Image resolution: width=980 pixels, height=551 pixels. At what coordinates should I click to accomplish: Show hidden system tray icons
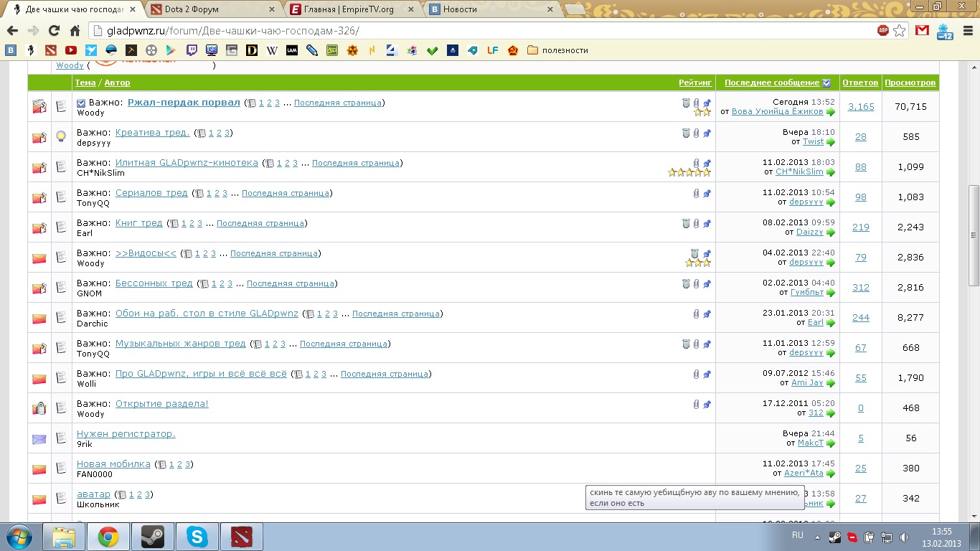[x=817, y=537]
